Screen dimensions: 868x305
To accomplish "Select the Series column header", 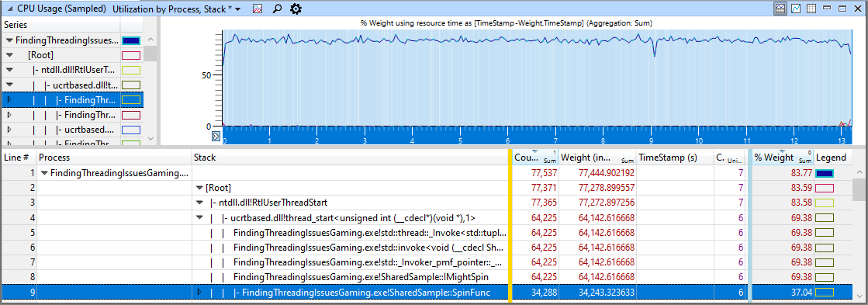I will click(61, 25).
